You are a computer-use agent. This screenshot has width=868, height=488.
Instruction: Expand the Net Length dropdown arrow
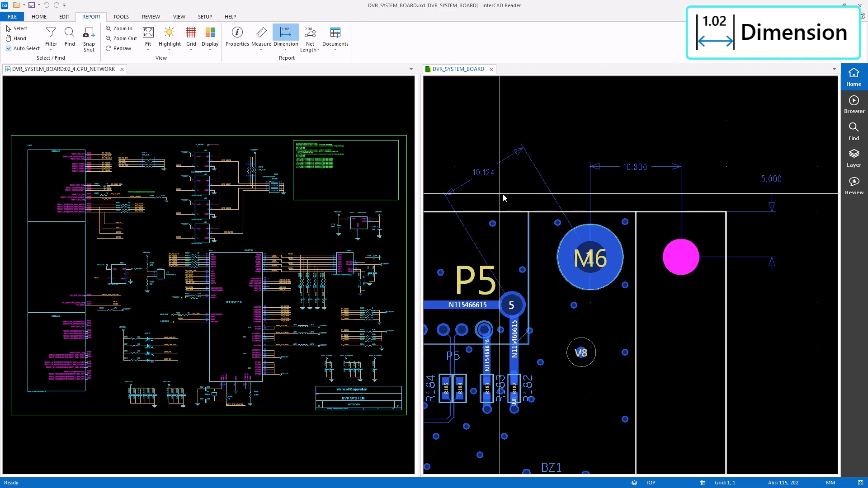(318, 50)
